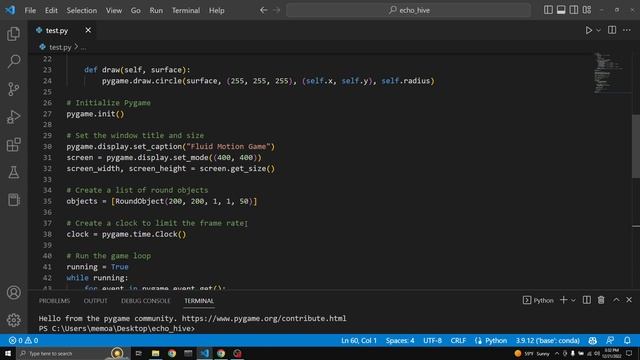Image resolution: width=640 pixels, height=360 pixels.
Task: Open the Search view in activity bar
Action: tap(13, 62)
